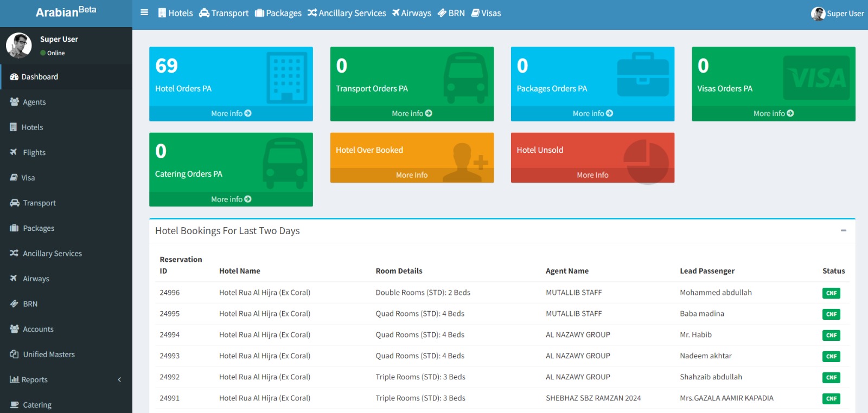Click the Agents icon in the sidebar
The width and height of the screenshot is (868, 413).
pos(15,102)
